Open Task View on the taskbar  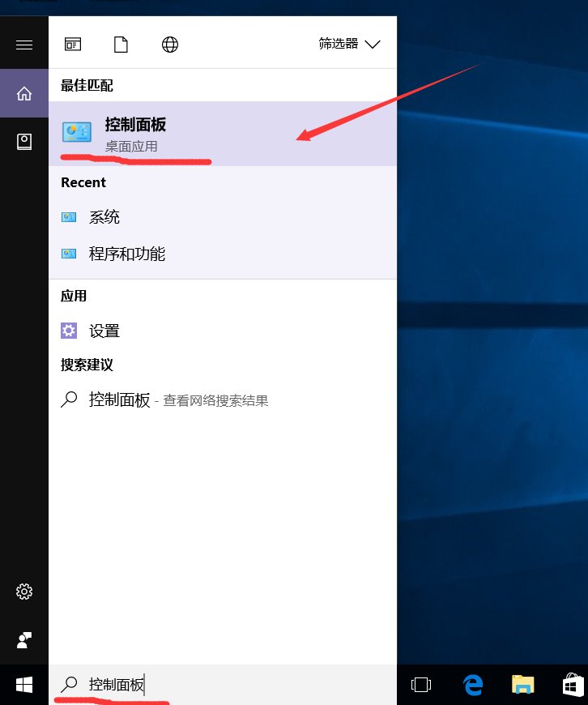[x=421, y=685]
